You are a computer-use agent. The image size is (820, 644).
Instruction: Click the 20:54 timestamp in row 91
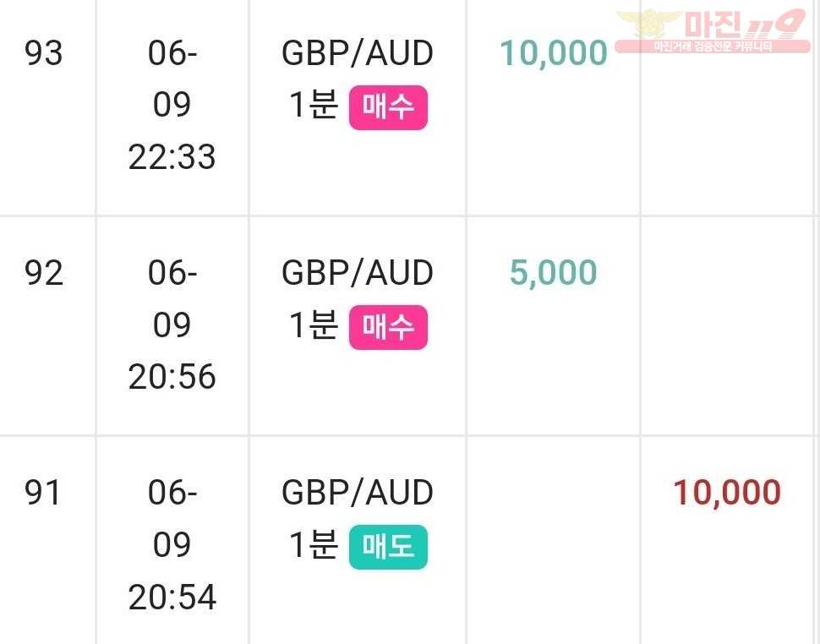click(x=172, y=597)
